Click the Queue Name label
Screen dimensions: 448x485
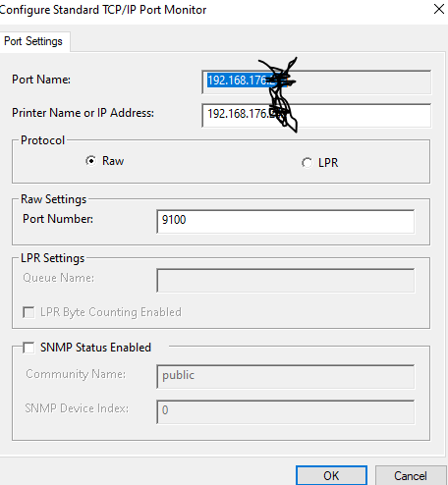(58, 278)
